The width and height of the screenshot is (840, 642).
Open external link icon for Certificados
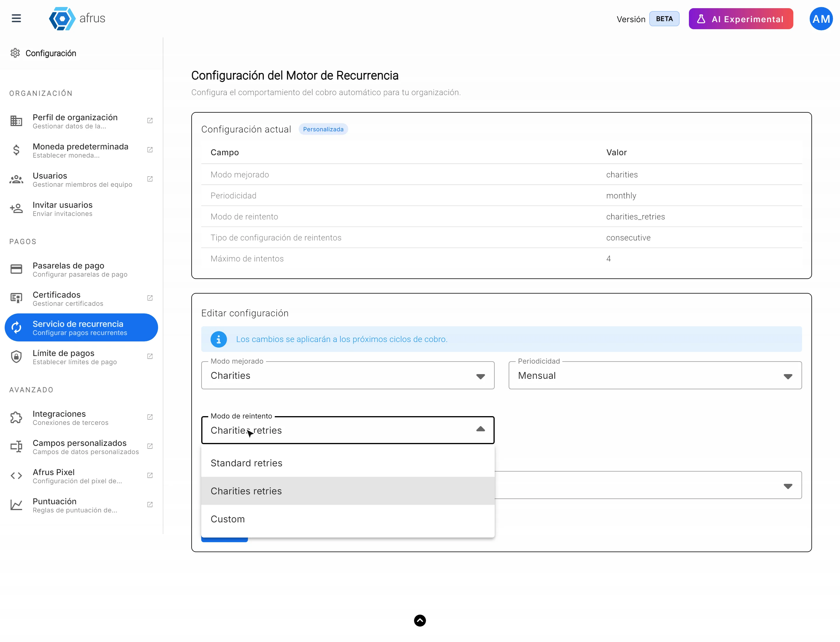coord(150,298)
